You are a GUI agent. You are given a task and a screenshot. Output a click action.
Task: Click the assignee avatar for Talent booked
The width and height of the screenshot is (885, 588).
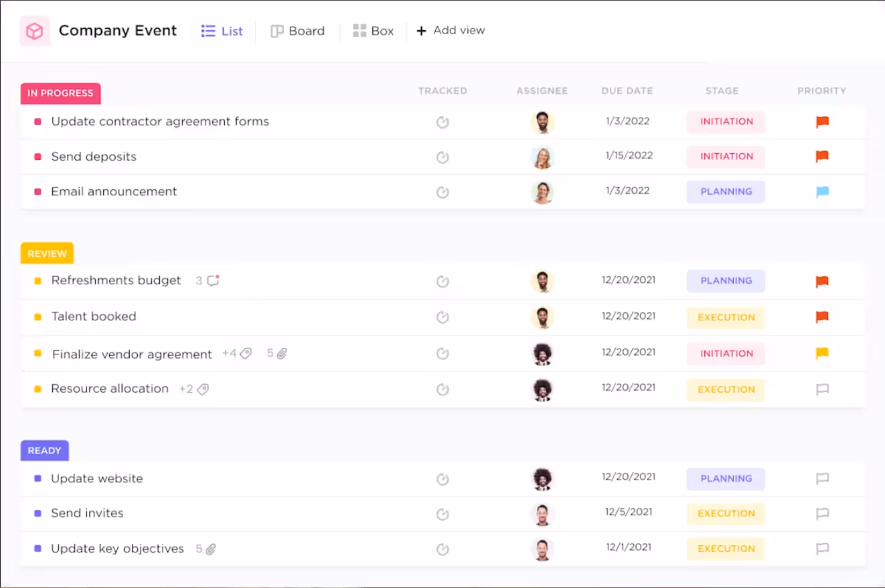(x=543, y=317)
